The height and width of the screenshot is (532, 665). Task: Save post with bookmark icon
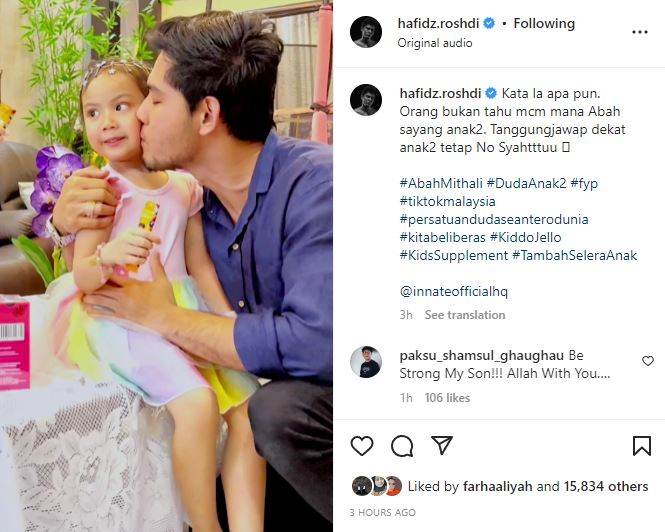[642, 445]
